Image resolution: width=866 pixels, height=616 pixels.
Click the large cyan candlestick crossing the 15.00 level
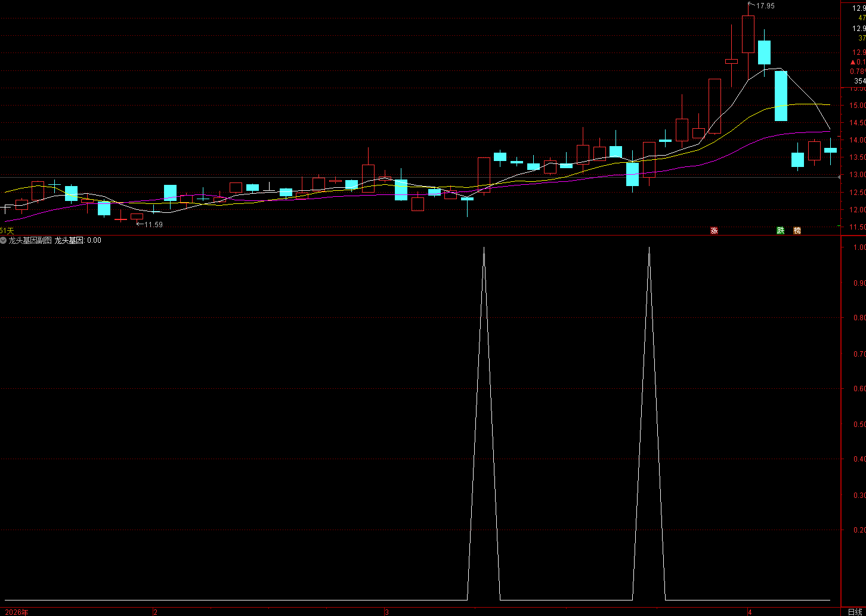point(781,96)
